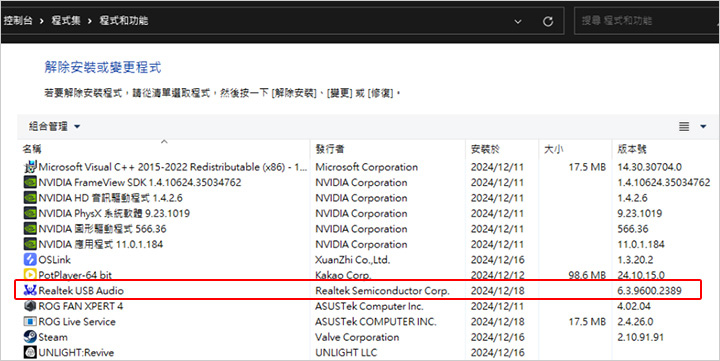Click publisher Realtek Semiconductor Corp.

point(382,290)
